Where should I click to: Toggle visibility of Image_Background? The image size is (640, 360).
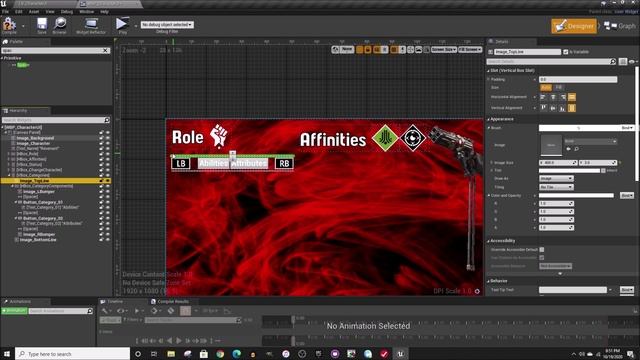point(108,138)
